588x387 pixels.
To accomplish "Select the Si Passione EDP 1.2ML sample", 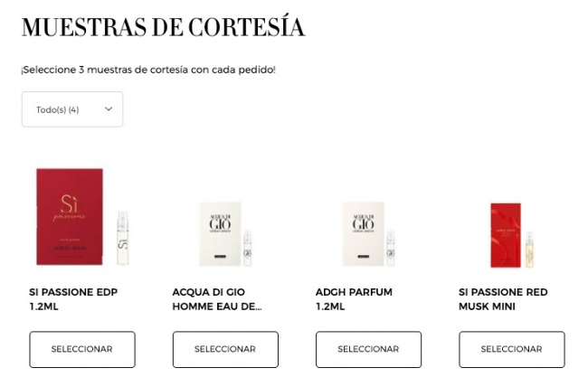I will click(82, 349).
